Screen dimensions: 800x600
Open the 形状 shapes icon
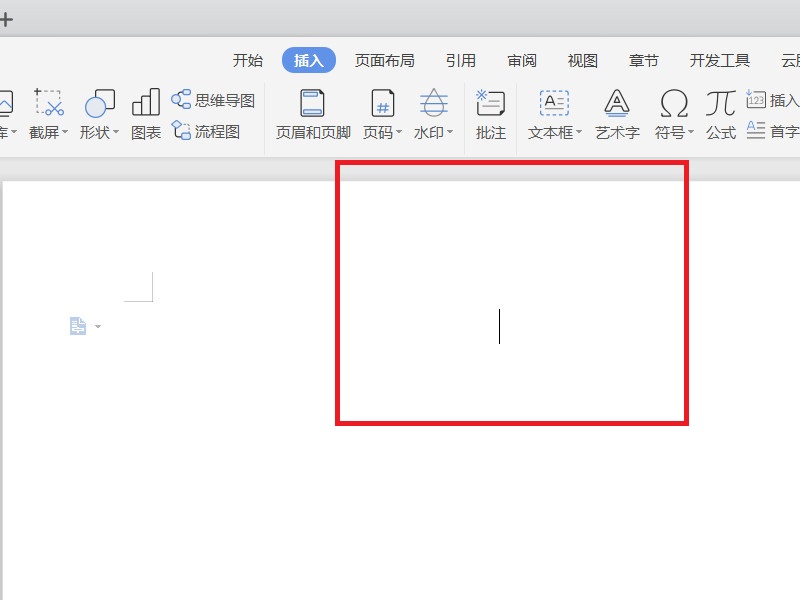pos(99,103)
